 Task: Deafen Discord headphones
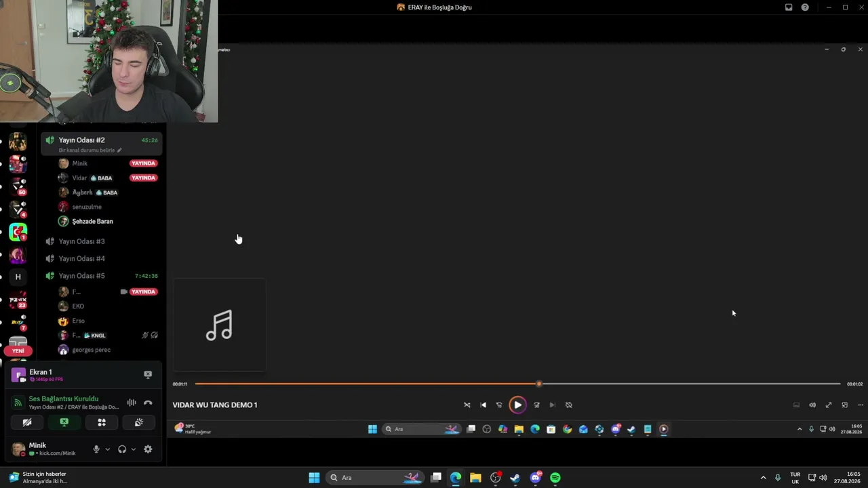[x=122, y=449]
